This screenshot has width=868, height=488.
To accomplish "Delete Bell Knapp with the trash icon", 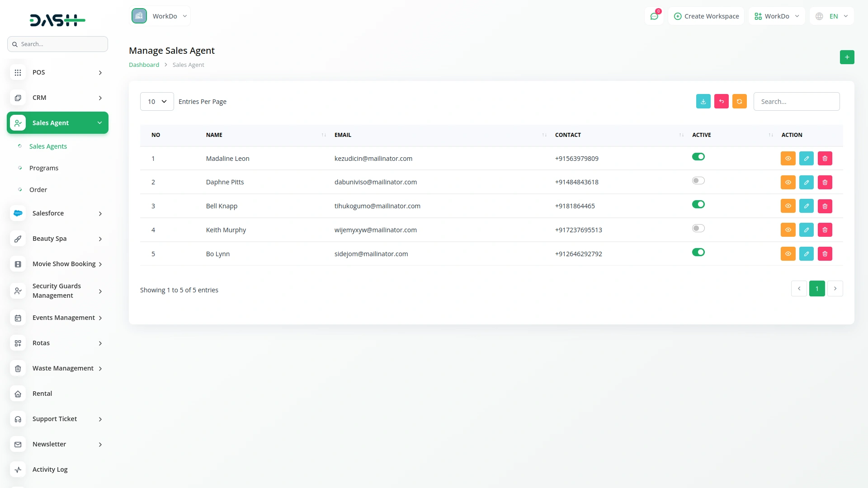I will click(x=825, y=206).
